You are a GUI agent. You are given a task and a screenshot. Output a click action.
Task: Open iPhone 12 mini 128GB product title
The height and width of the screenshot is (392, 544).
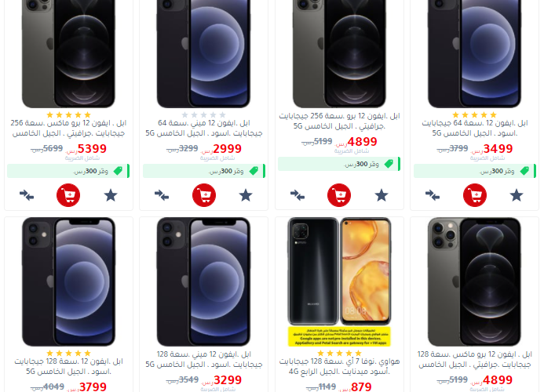click(204, 359)
